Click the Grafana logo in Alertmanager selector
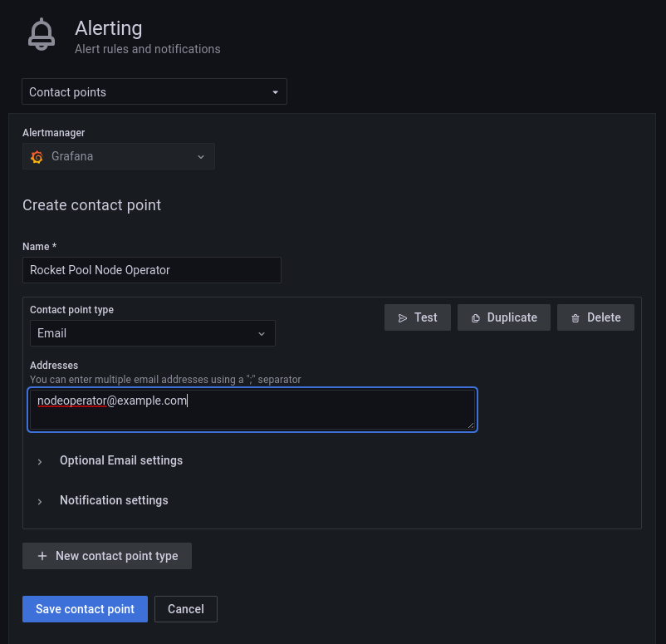The width and height of the screenshot is (666, 644). 37,156
